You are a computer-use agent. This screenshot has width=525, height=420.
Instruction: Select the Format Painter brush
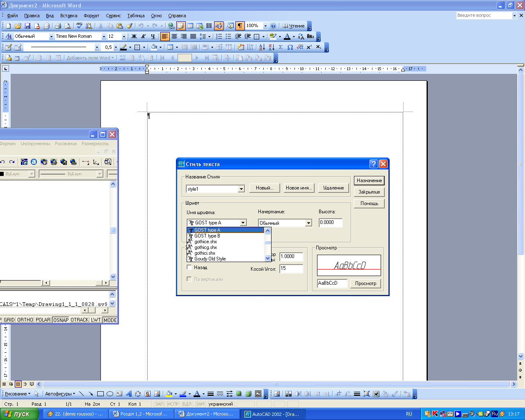pos(129,26)
